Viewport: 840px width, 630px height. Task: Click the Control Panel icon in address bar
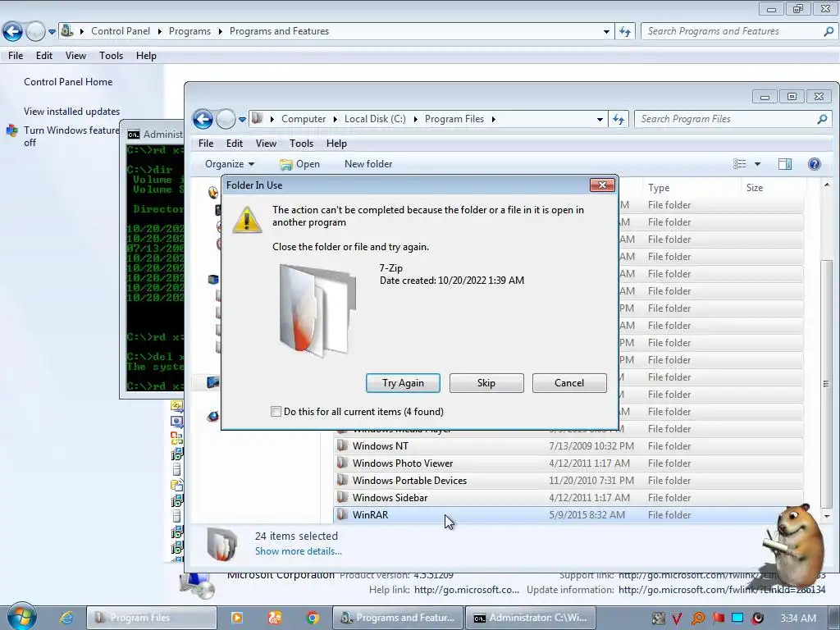pyautogui.click(x=67, y=31)
